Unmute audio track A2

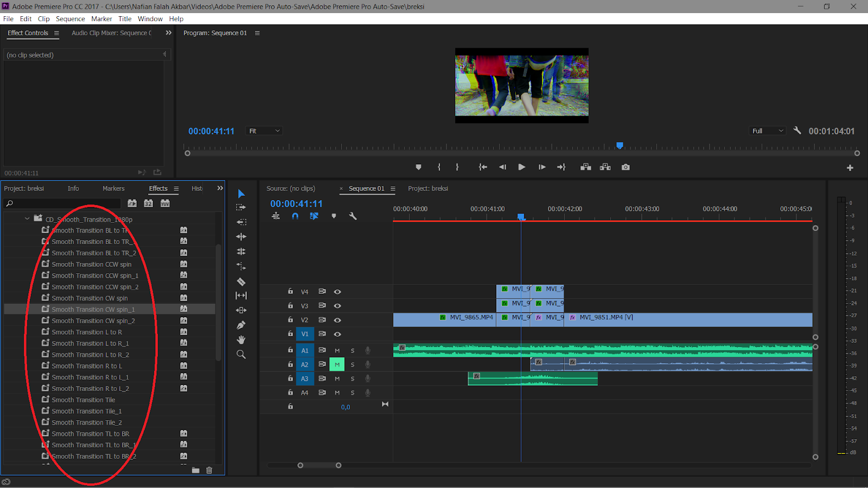pos(337,364)
